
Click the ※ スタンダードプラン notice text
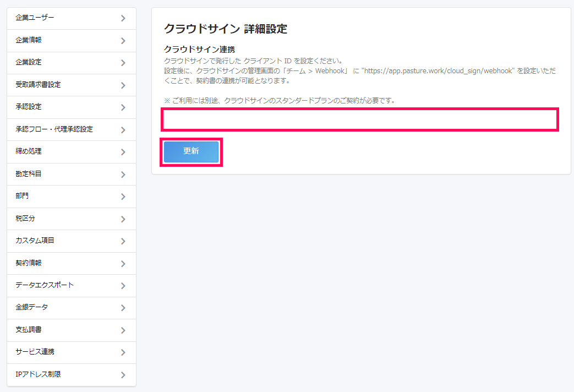pyautogui.click(x=280, y=100)
